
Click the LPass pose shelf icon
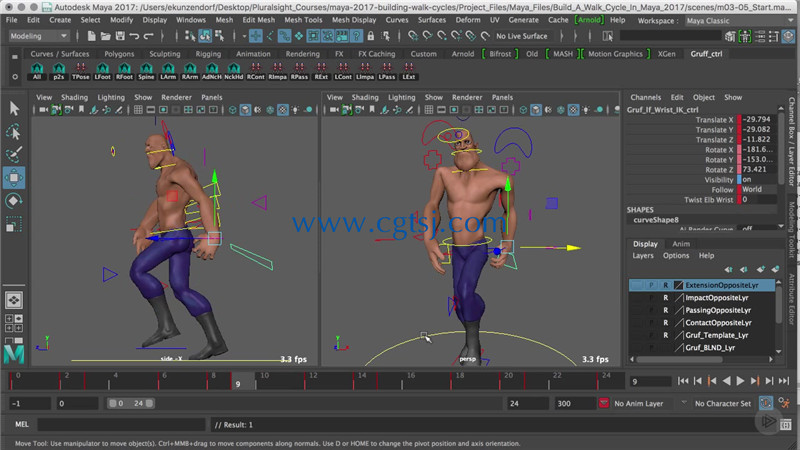click(387, 71)
